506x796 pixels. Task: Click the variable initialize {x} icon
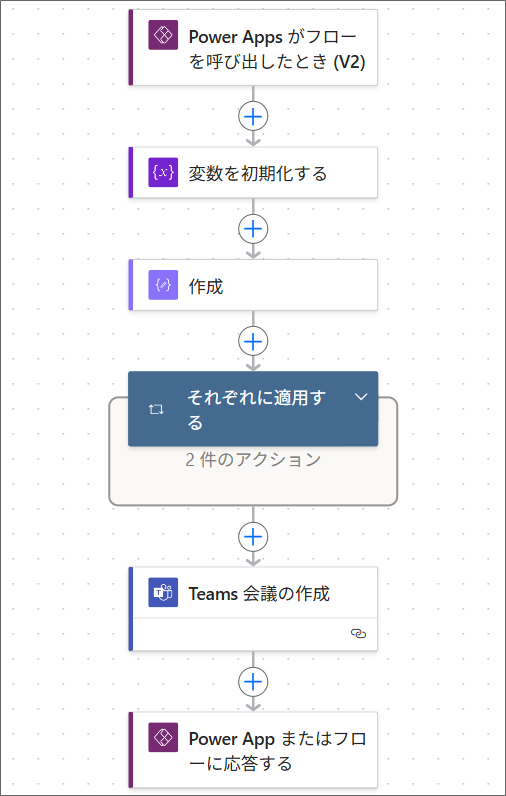163,173
